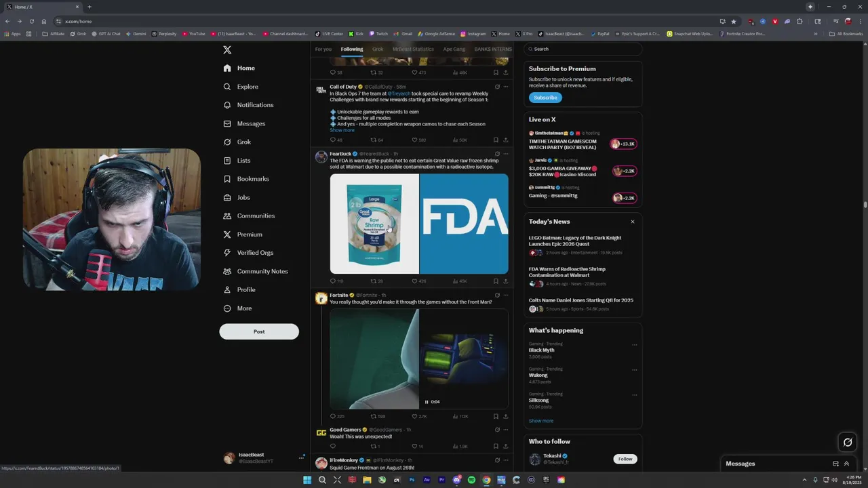Open more options on Fortnite post
This screenshot has width=868, height=488.
(505, 296)
